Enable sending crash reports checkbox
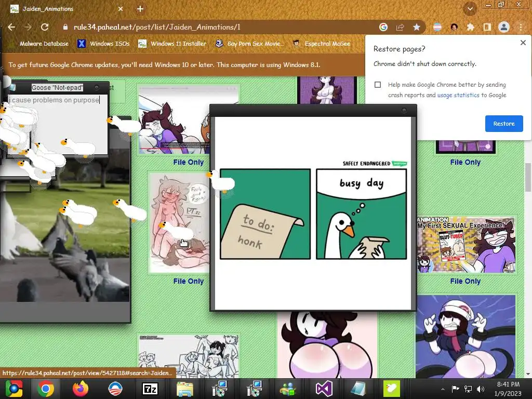This screenshot has width=532, height=399. pos(378,85)
